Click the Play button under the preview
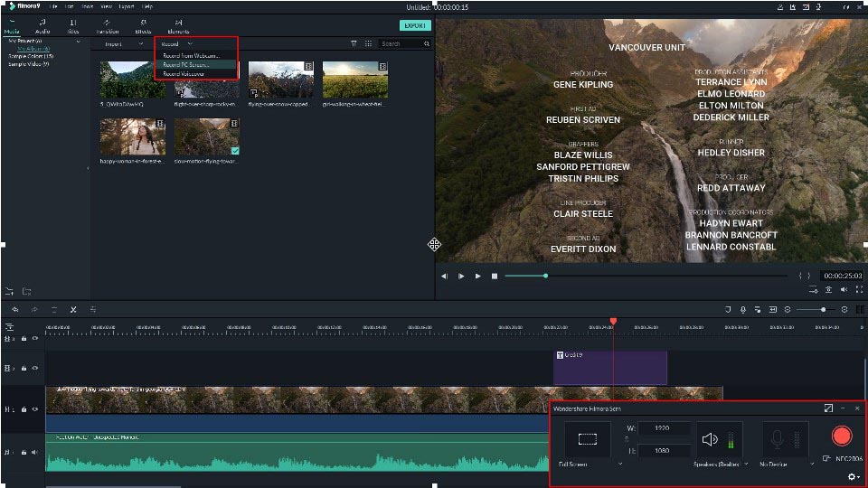868x488 pixels. tap(477, 277)
